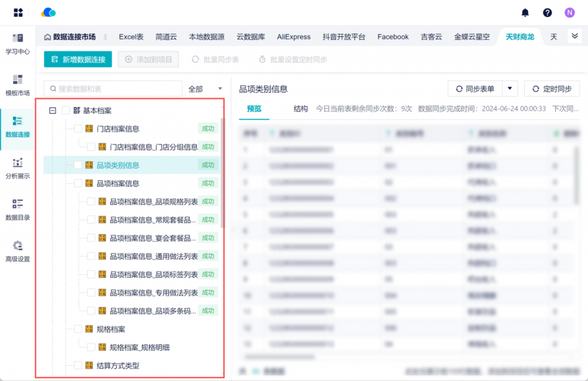Image resolution: width=588 pixels, height=381 pixels.
Task: Check the 品项档案信息 checkbox
Action: (78, 184)
